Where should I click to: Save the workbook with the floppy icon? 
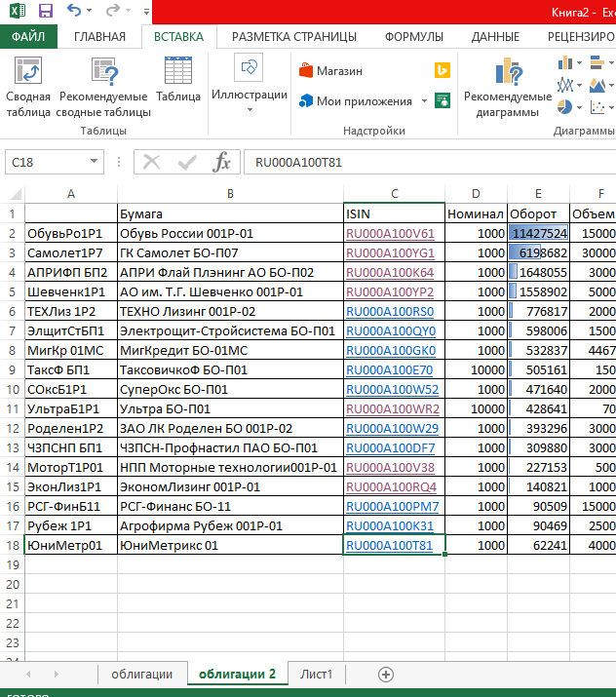click(46, 10)
